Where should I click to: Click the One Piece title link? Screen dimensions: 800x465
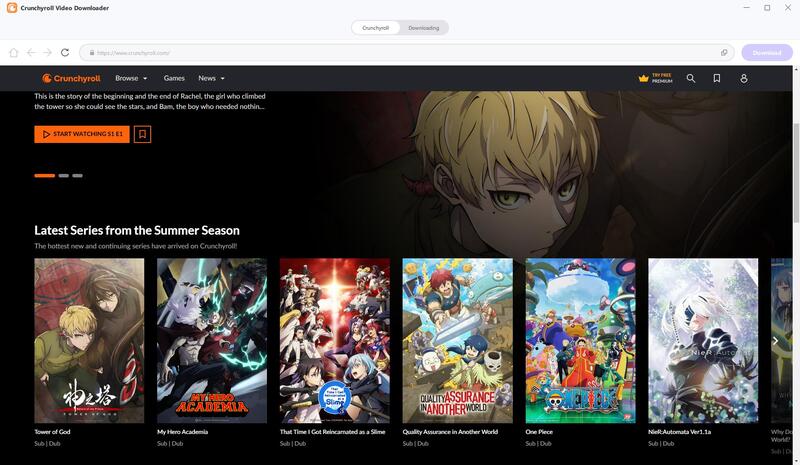[x=539, y=432]
